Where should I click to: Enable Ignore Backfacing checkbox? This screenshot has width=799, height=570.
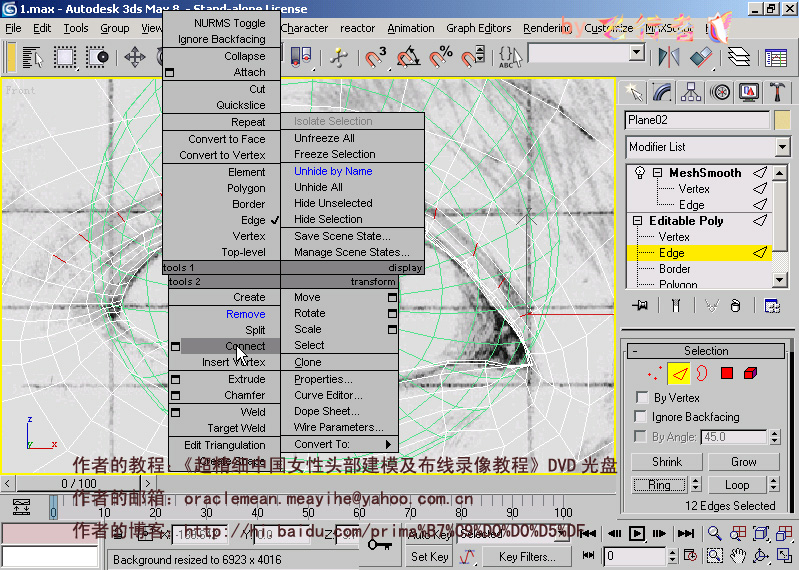[641, 417]
